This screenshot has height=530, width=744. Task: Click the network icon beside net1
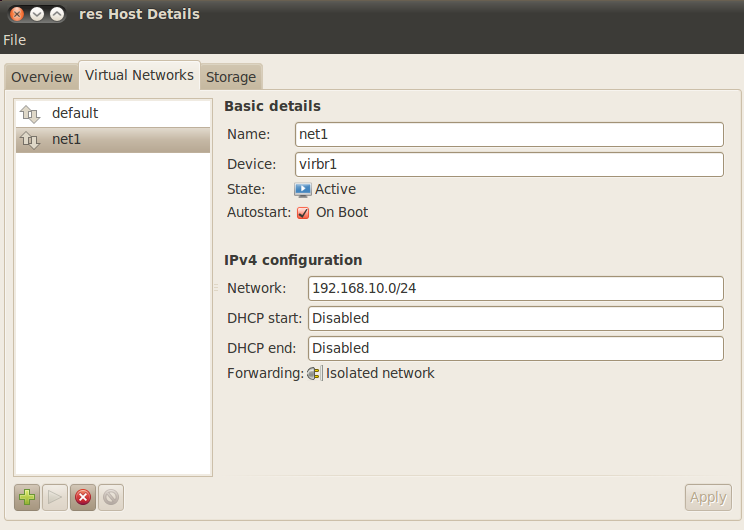pos(30,140)
